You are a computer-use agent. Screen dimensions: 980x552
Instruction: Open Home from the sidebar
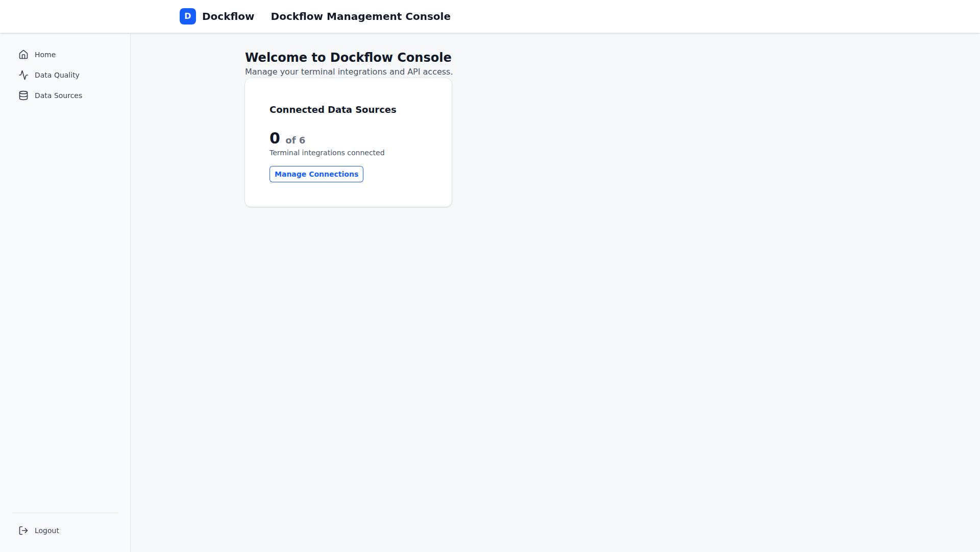point(45,55)
